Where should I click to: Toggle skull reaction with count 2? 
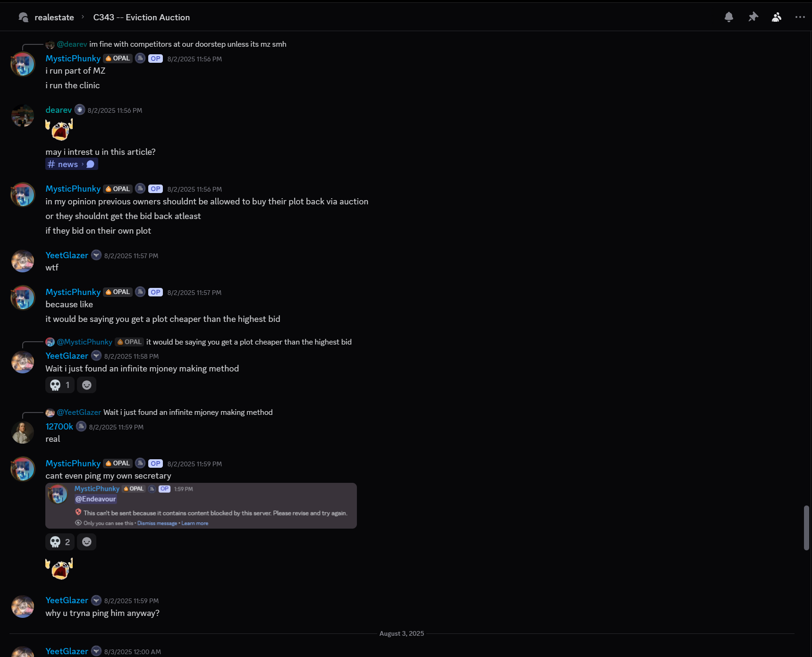click(x=60, y=542)
